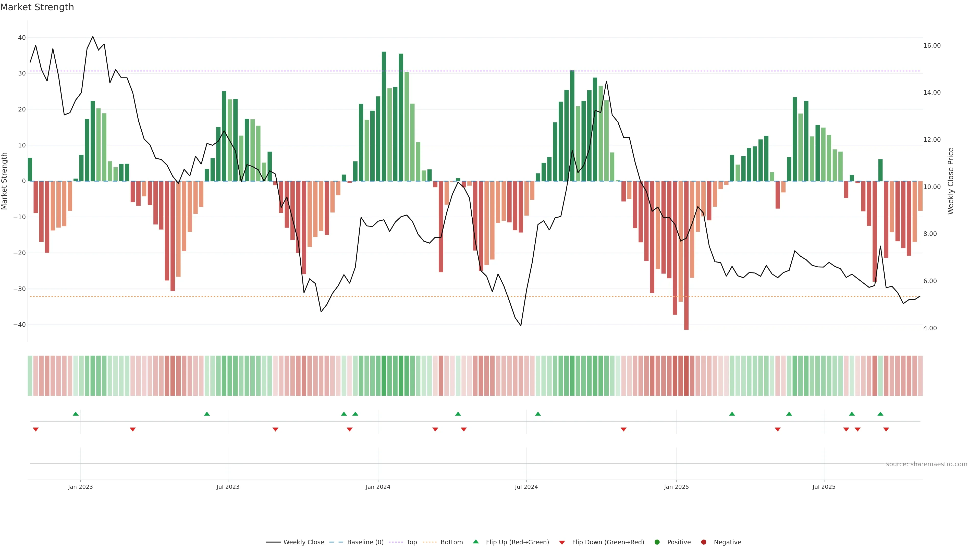This screenshot has width=980, height=551.
Task: Click the Jan 2024 x-axis label
Action: coord(378,487)
